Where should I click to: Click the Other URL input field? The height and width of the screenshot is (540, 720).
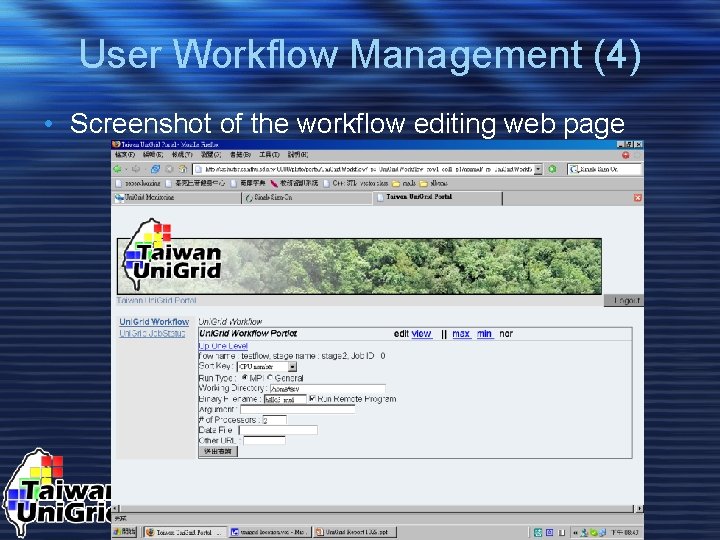pyautogui.click(x=264, y=441)
